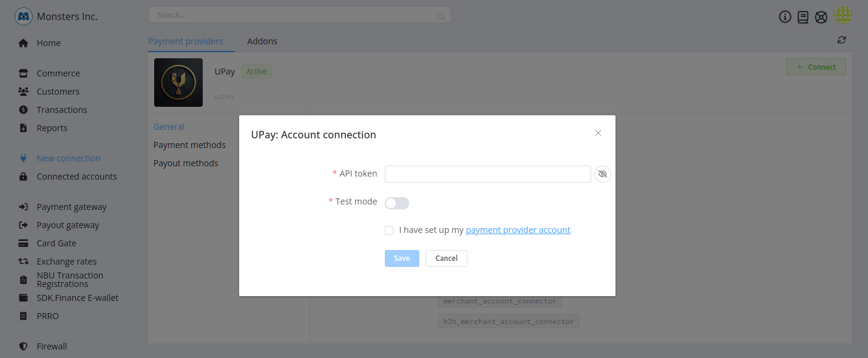Click the support lifebuoy icon
The width and height of the screenshot is (868, 358).
point(821,17)
